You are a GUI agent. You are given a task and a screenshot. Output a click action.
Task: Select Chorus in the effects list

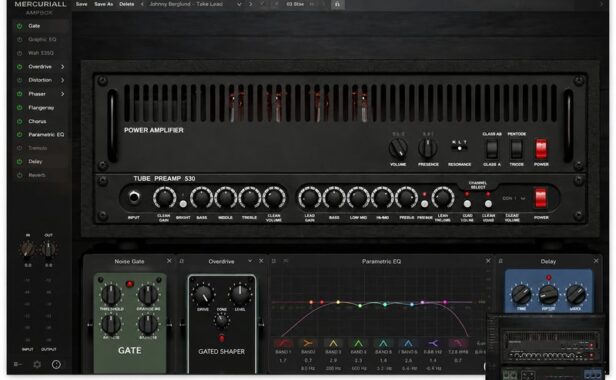click(x=37, y=121)
